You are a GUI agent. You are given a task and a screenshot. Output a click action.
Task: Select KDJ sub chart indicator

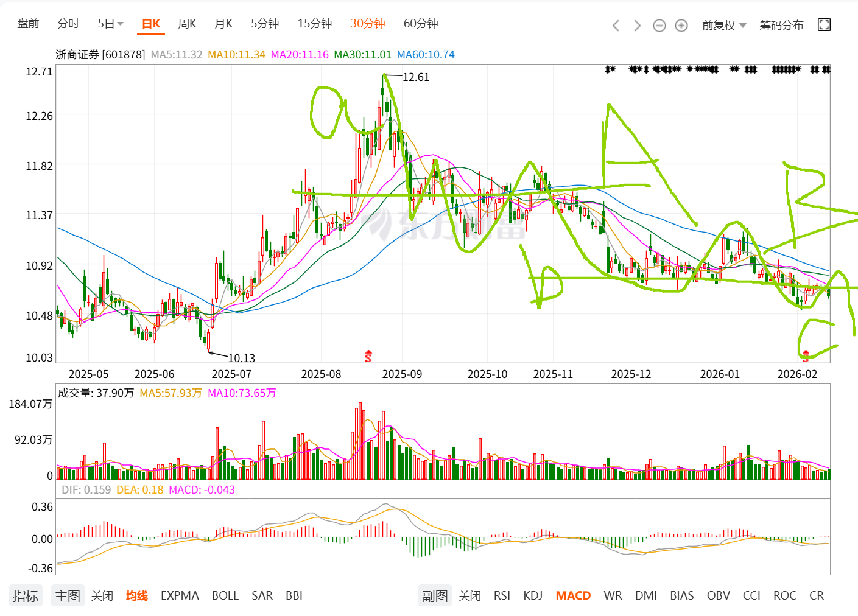[x=533, y=596]
